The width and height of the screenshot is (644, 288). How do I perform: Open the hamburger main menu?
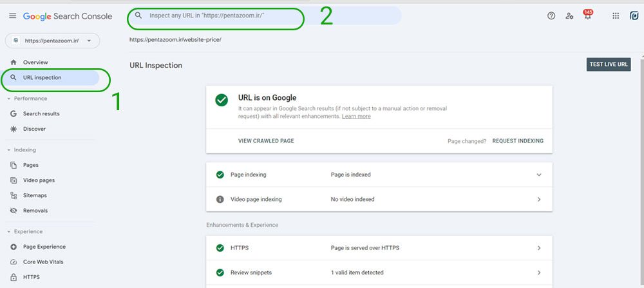13,16
